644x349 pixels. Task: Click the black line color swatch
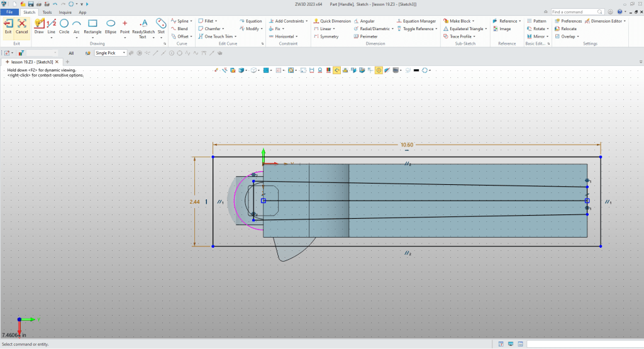(x=416, y=70)
